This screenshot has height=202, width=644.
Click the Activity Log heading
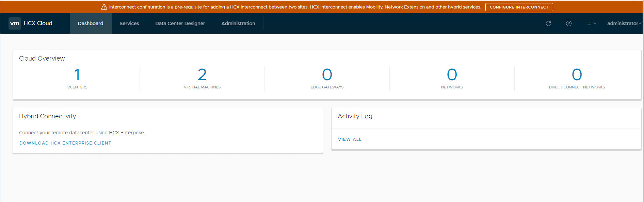pyautogui.click(x=355, y=116)
